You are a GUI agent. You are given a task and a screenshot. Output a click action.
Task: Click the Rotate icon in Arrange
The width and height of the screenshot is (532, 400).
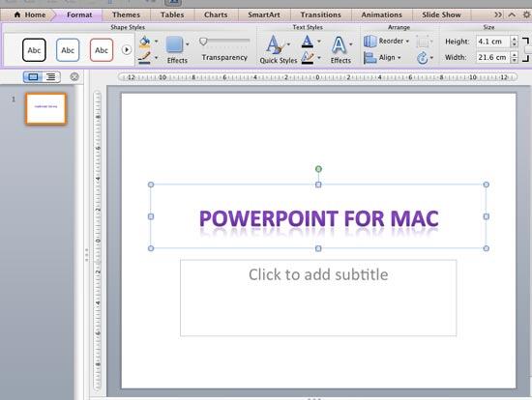tap(423, 58)
